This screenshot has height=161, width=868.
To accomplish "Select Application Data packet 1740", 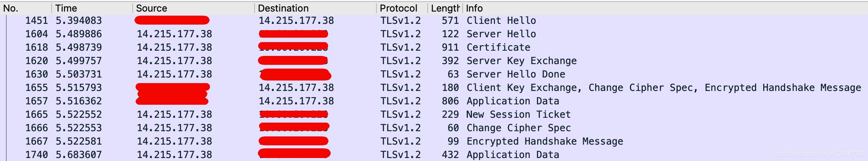I will click(512, 155).
